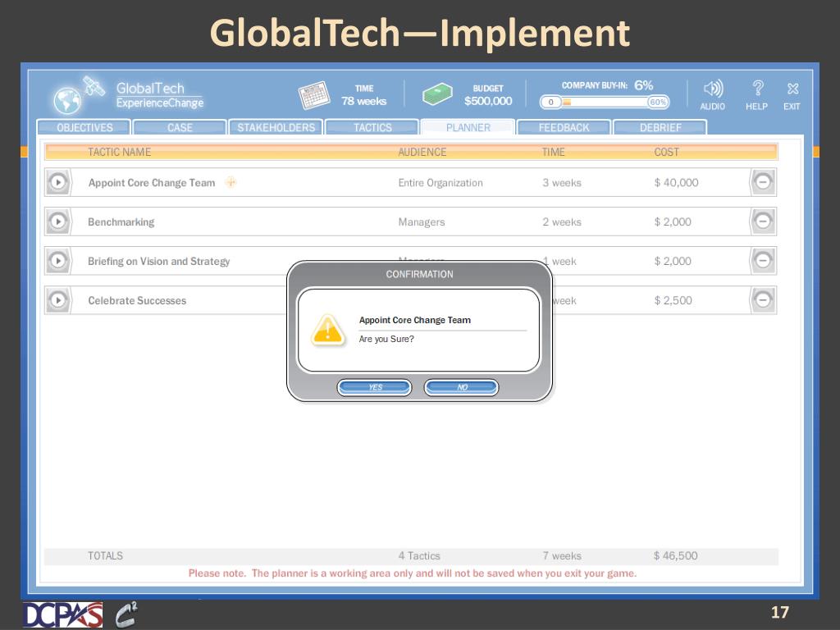Click the $ 40,000 cost cell
840x630 pixels.
coord(676,183)
